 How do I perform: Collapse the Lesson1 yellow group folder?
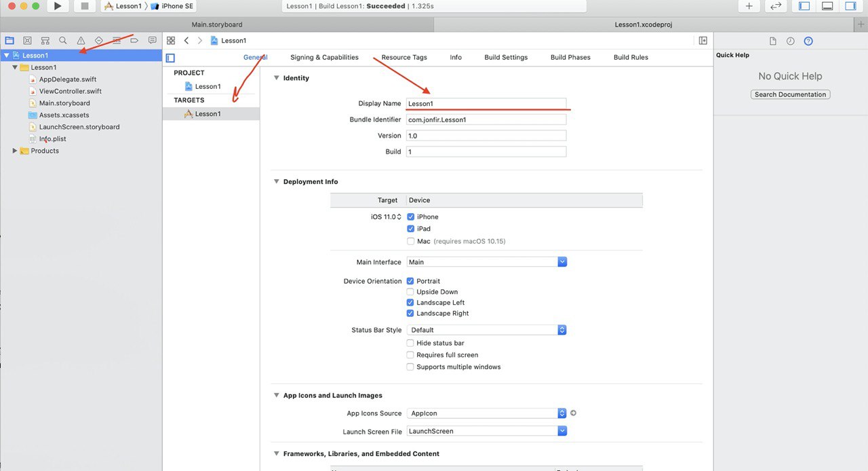15,68
